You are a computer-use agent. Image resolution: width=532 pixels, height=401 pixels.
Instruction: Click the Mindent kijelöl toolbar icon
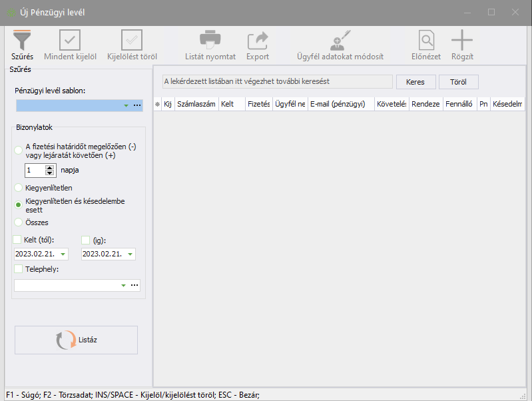coord(69,41)
